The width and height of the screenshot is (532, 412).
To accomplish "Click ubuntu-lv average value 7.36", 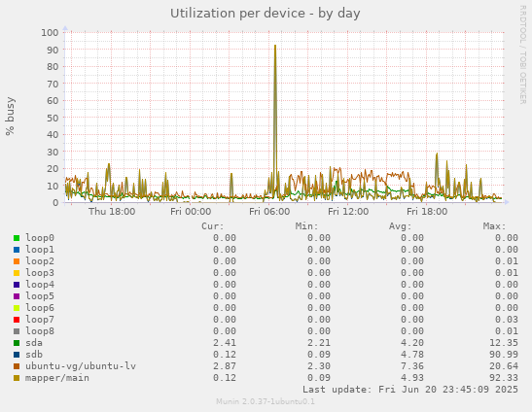I will tap(412, 366).
